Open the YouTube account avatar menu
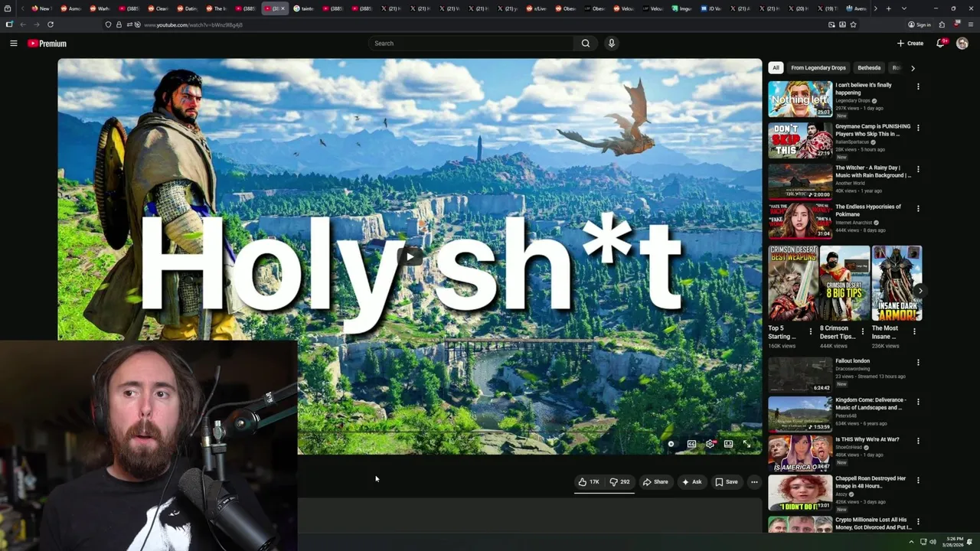 coord(962,44)
